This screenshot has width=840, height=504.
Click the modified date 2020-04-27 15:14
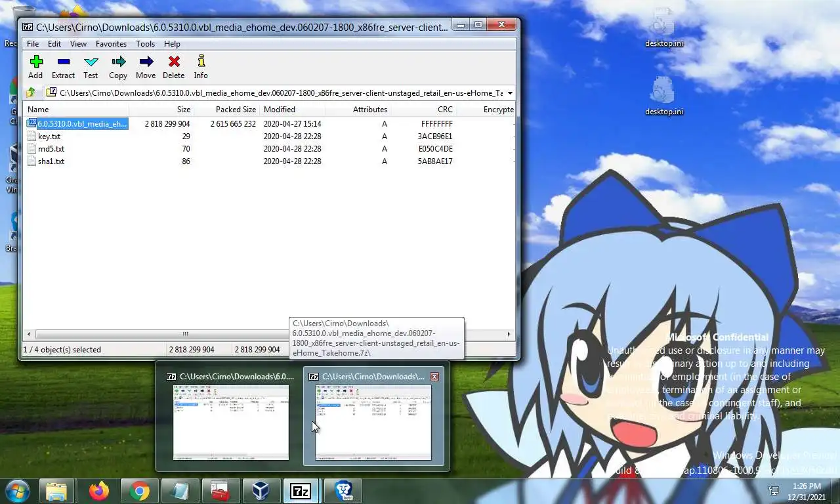(x=292, y=123)
